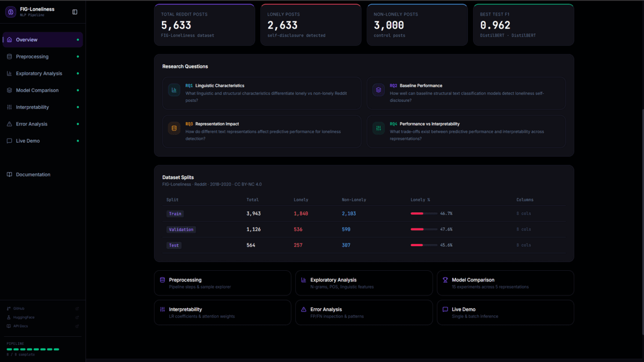Navigate to Interpretability in sidebar
644x362 pixels.
coord(43,107)
